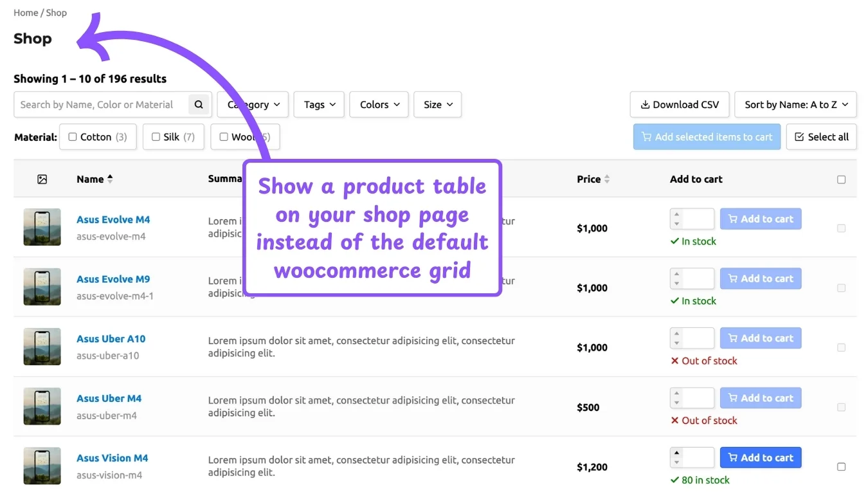868x492 pixels.
Task: Click the $500 price cell
Action: (x=588, y=407)
